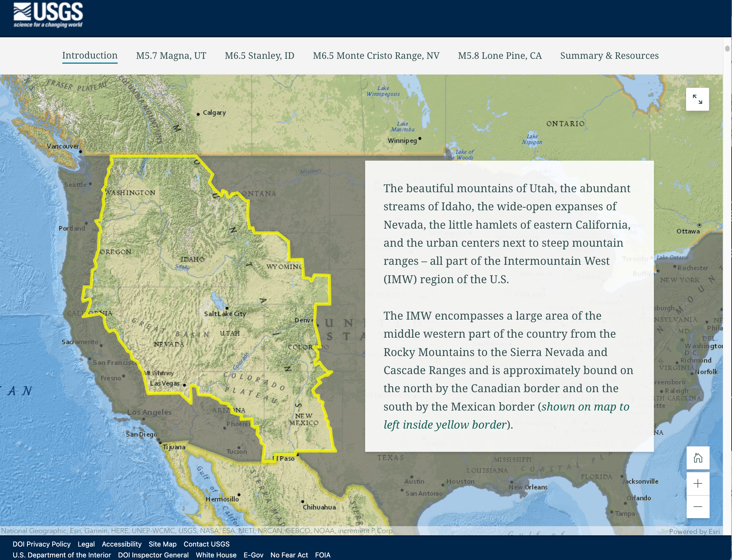
Task: Click the Houston city label
Action: (x=460, y=481)
